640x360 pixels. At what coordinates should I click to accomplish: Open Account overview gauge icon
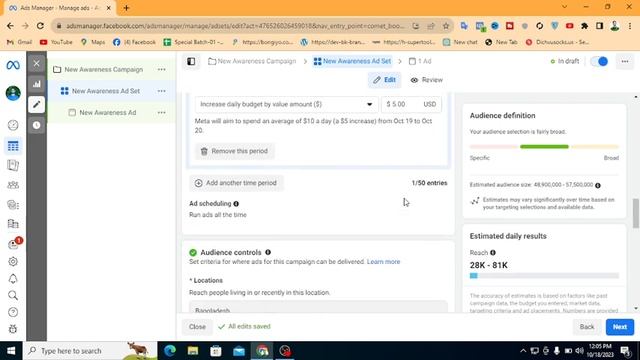13,125
